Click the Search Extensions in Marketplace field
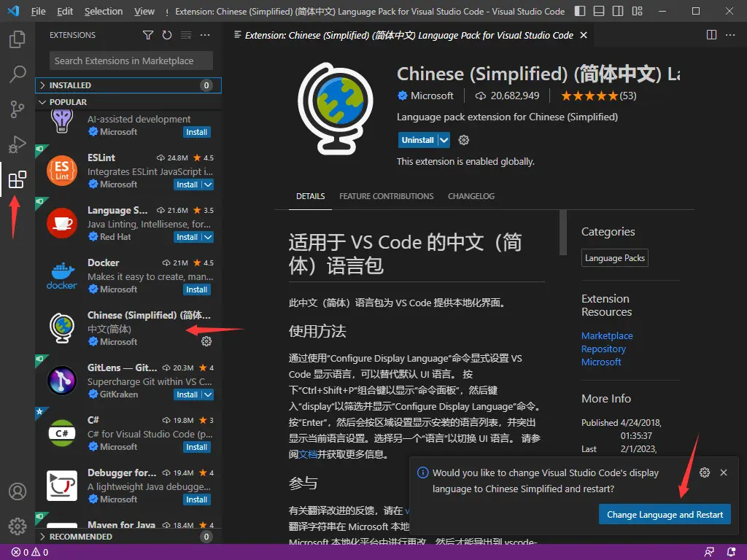Screen dimensions: 747x560 pos(128,61)
